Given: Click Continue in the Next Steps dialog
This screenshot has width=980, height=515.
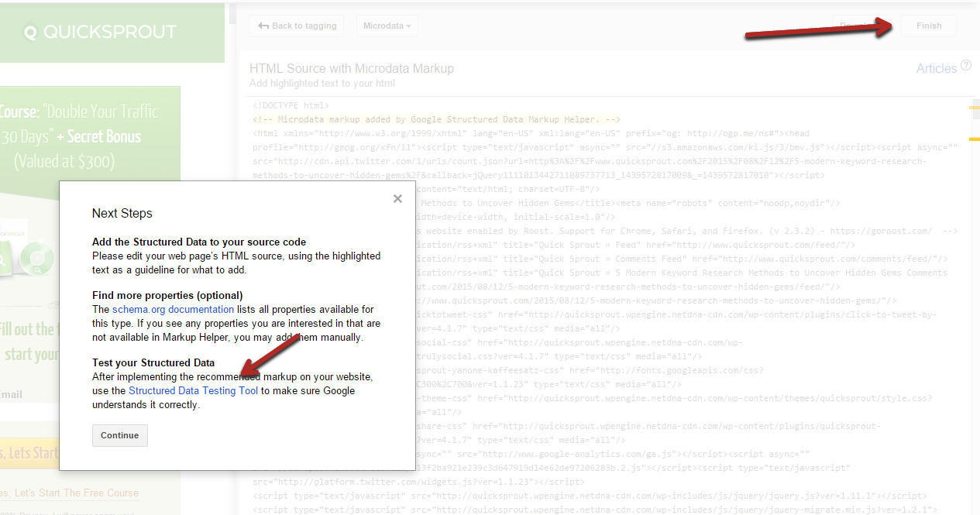Looking at the screenshot, I should tap(120, 435).
